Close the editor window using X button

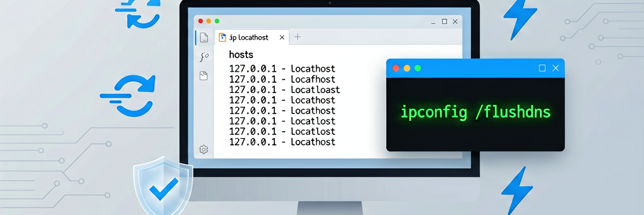455,21
